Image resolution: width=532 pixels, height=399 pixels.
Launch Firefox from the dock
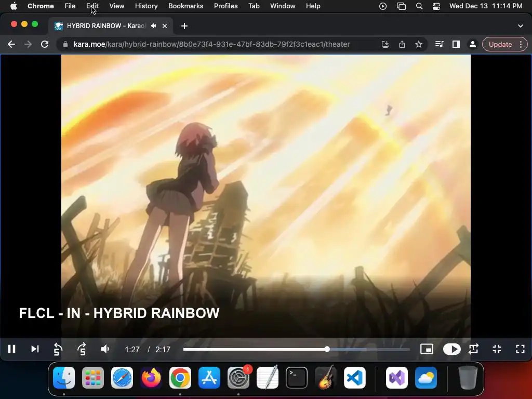pos(151,378)
